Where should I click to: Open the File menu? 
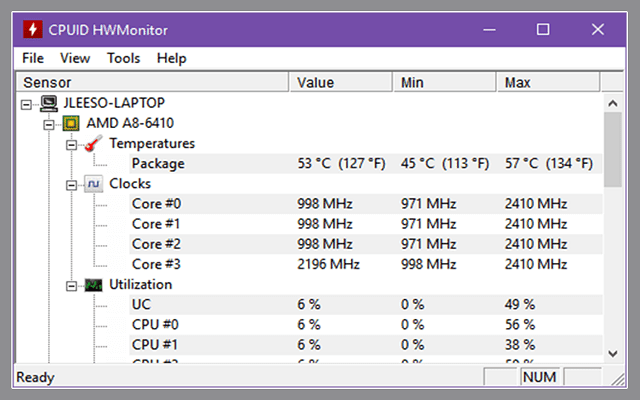pyautogui.click(x=33, y=58)
